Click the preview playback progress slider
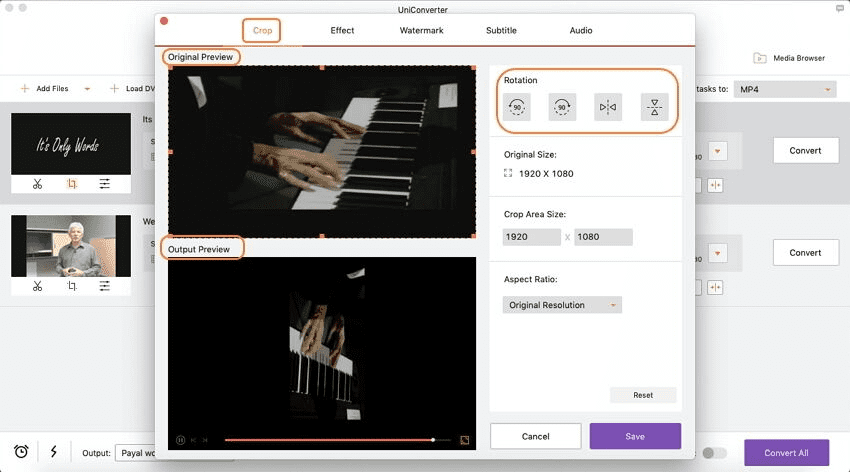The height and width of the screenshot is (472, 850). [x=330, y=440]
